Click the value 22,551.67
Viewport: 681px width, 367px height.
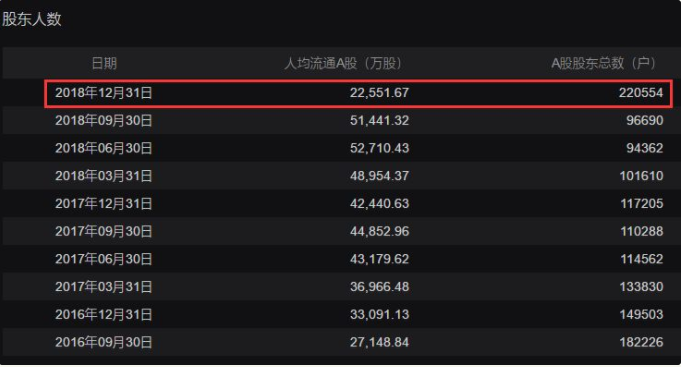(x=379, y=93)
